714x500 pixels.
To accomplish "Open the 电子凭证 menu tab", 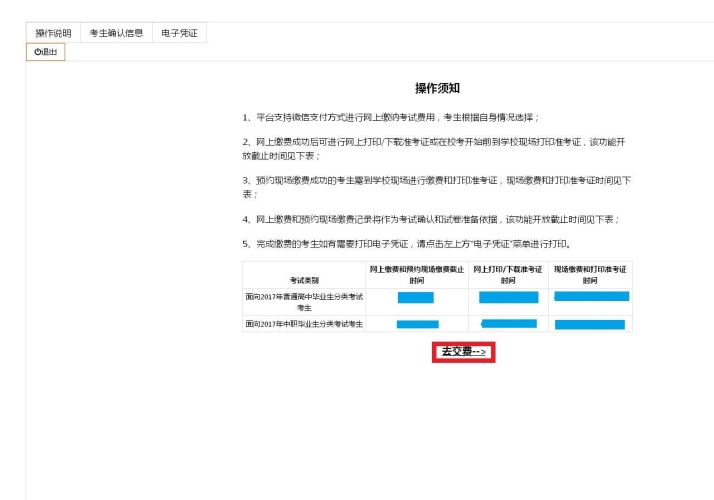I will (x=180, y=33).
